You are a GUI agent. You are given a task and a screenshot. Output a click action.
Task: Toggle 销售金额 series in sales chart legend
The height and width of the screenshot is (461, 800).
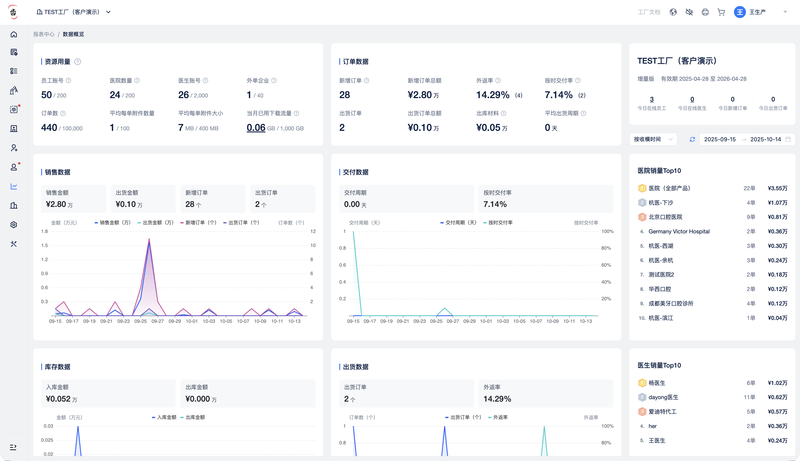[112, 222]
